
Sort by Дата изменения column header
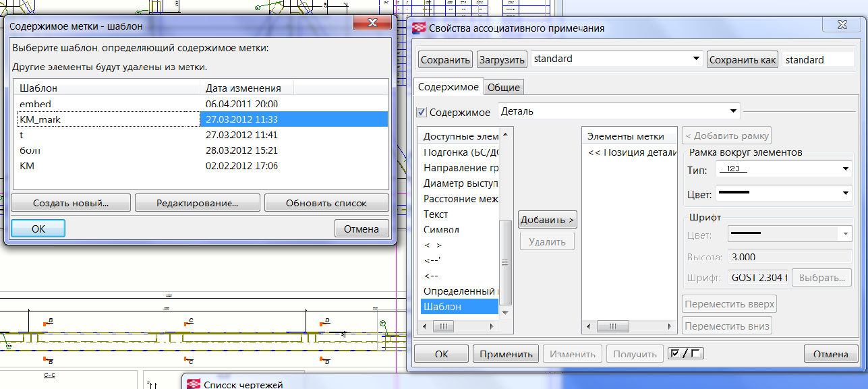pos(247,88)
